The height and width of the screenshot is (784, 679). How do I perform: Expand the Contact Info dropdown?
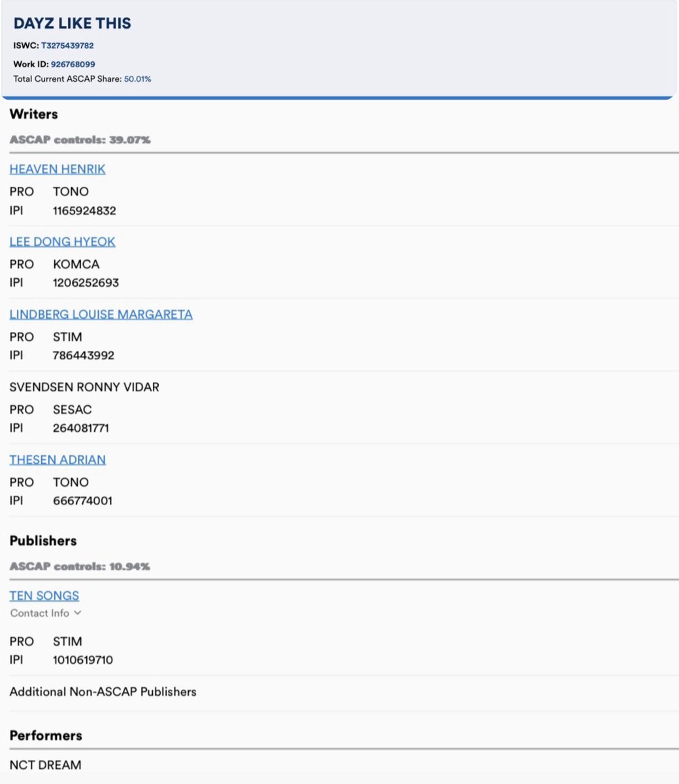(46, 613)
